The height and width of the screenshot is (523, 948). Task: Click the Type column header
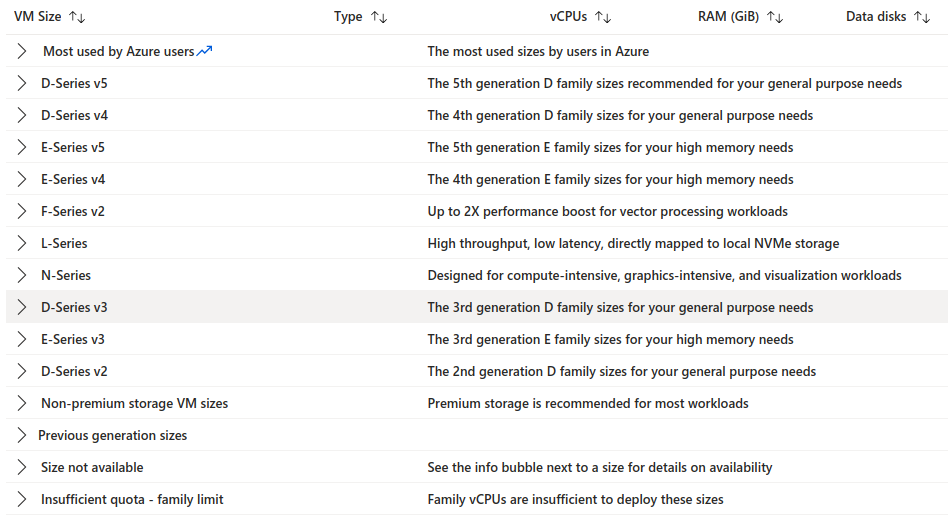pyautogui.click(x=348, y=16)
